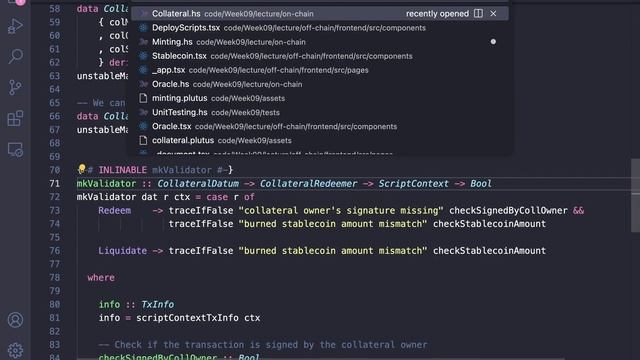
Task: Open Stablecoin.tsx from quick open list
Action: [320, 56]
